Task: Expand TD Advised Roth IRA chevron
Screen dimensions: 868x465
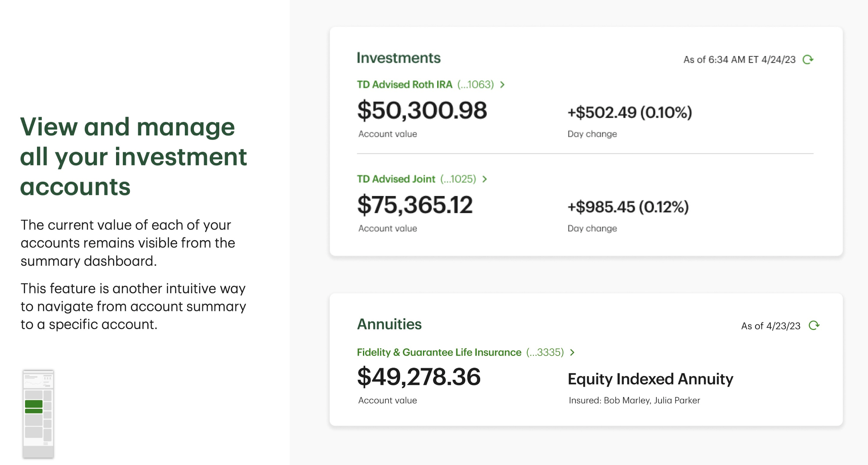Action: pyautogui.click(x=502, y=84)
